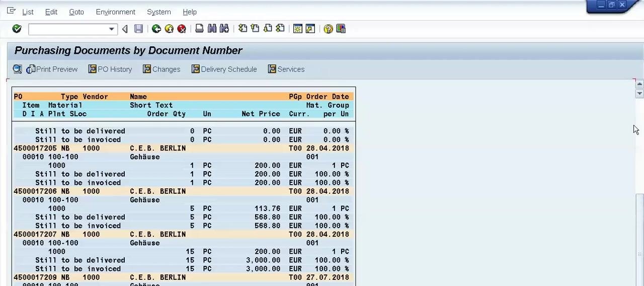Click the Create New Session icon

click(x=298, y=29)
